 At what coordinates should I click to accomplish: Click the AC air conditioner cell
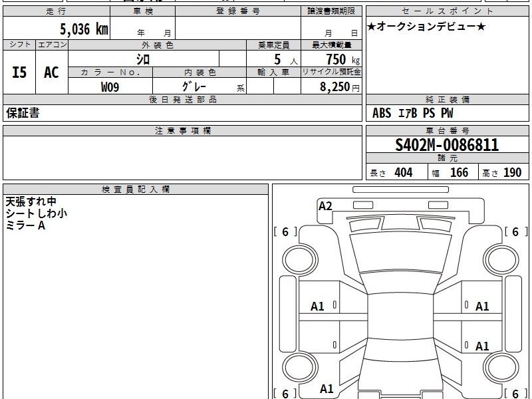coord(52,72)
